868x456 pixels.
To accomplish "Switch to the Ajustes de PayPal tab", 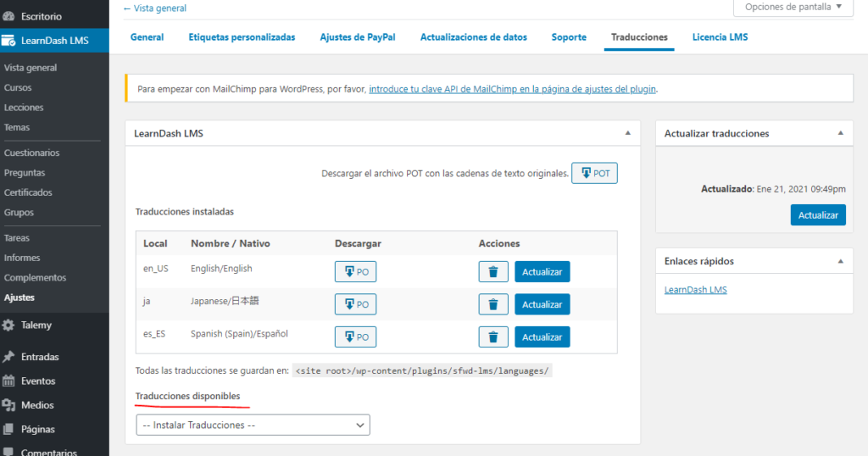I will pyautogui.click(x=358, y=37).
